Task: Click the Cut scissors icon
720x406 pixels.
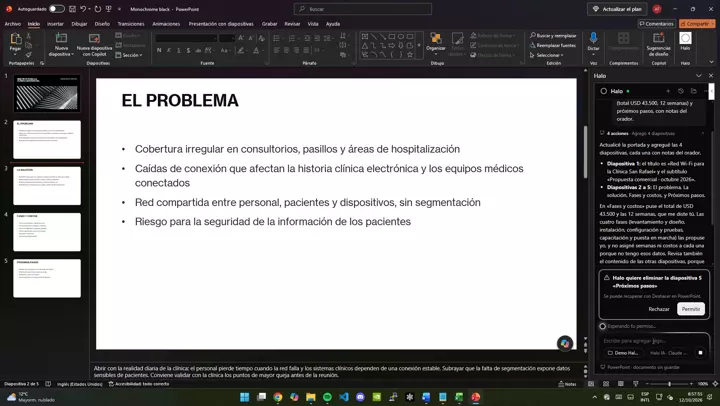Action: pyautogui.click(x=28, y=36)
